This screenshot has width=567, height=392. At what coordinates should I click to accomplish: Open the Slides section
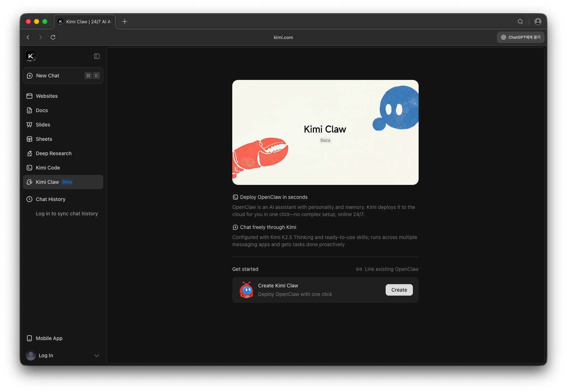(x=63, y=125)
